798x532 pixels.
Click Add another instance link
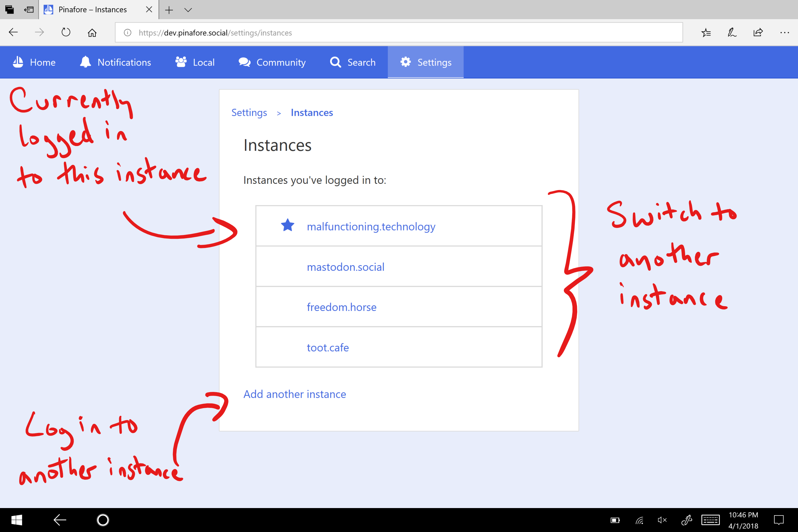coord(294,394)
